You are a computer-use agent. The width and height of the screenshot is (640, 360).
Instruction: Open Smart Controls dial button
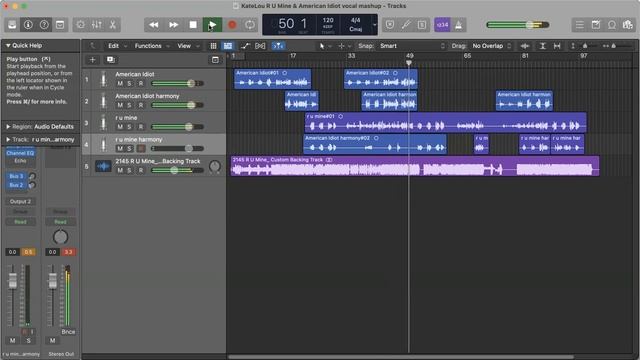click(x=80, y=25)
